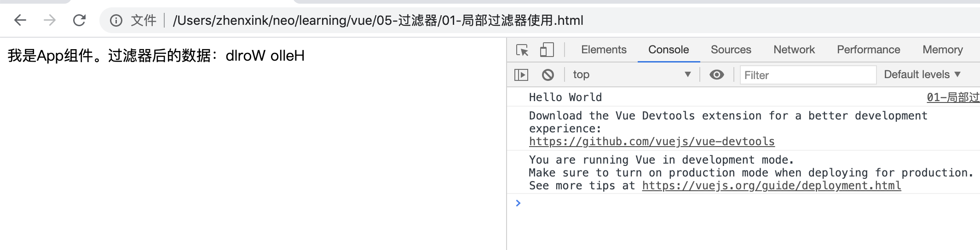The height and width of the screenshot is (250, 980).
Task: Create live expression with eye icon
Action: [x=716, y=74]
